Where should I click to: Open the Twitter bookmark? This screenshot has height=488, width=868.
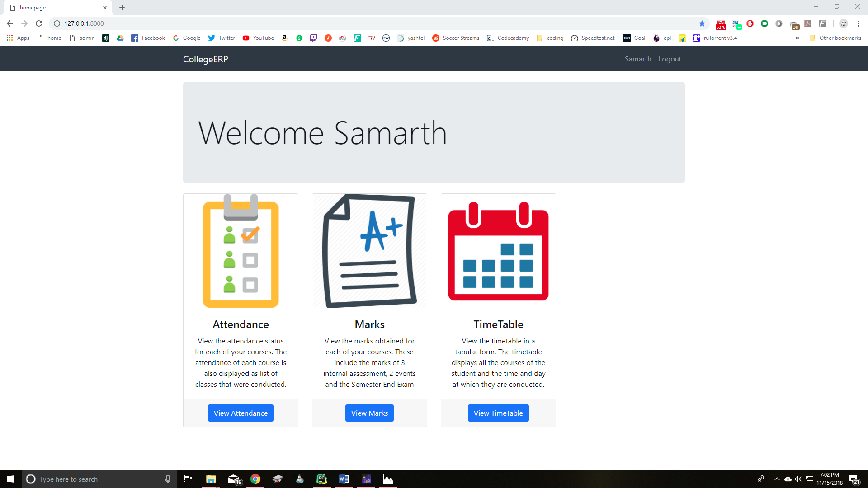(x=222, y=38)
